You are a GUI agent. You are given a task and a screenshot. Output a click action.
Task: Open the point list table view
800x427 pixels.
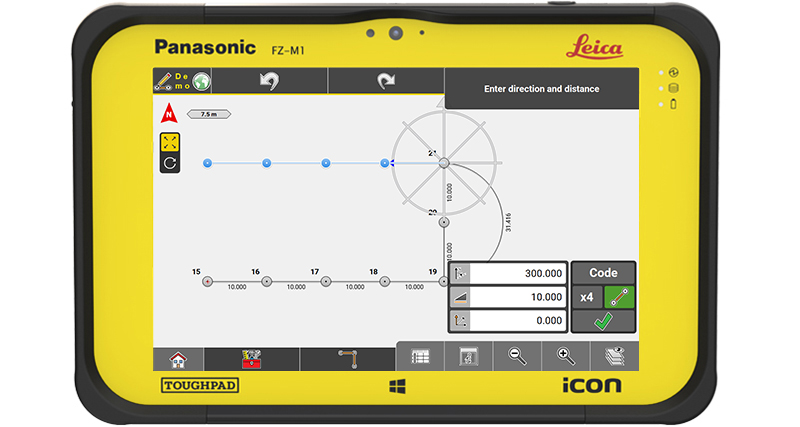[x=421, y=357]
